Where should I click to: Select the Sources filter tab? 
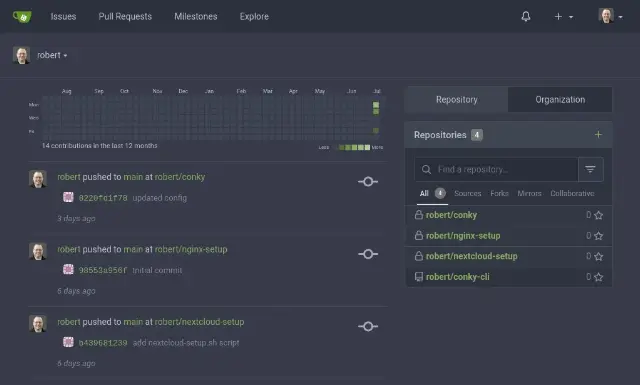(x=467, y=194)
